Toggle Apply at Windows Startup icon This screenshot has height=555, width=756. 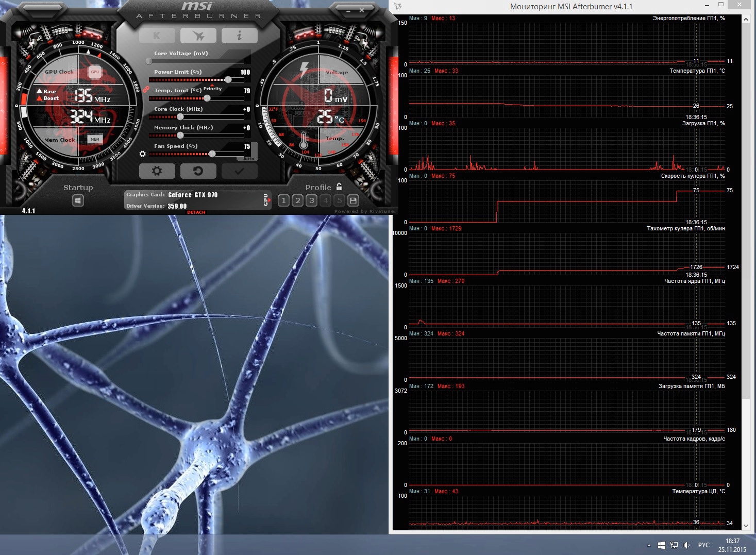(x=78, y=200)
